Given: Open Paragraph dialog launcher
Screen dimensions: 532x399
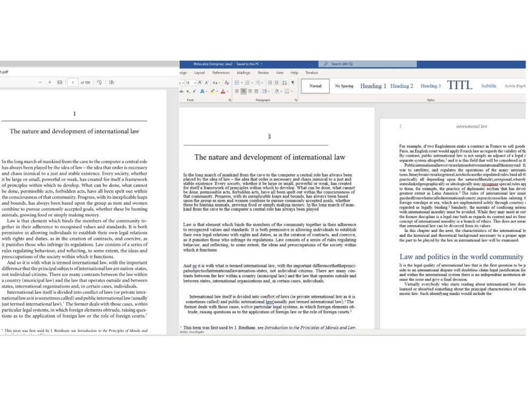Looking at the screenshot, I should (296, 100).
